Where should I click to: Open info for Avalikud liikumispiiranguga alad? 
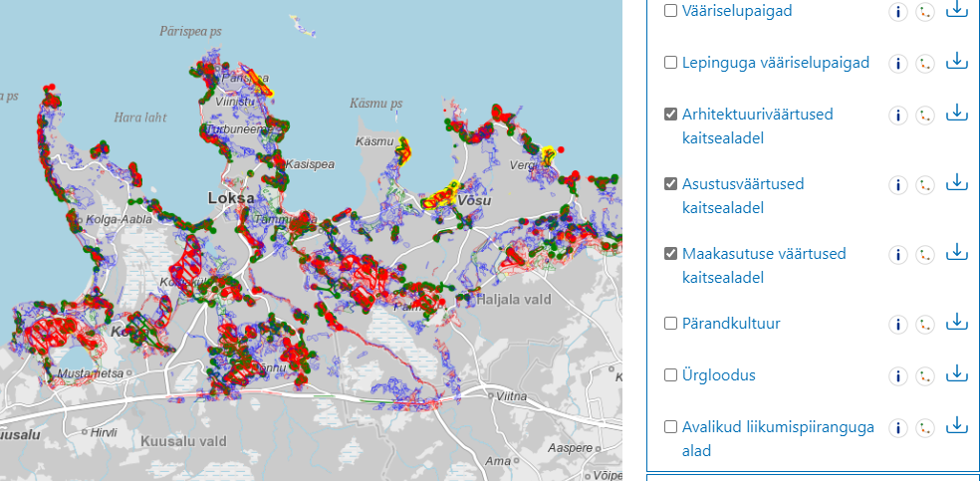898,428
